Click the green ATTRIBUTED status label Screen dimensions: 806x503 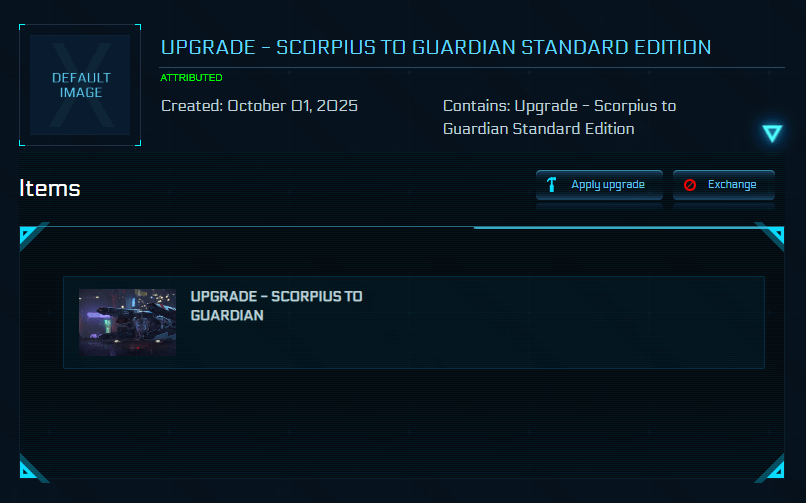(x=191, y=78)
